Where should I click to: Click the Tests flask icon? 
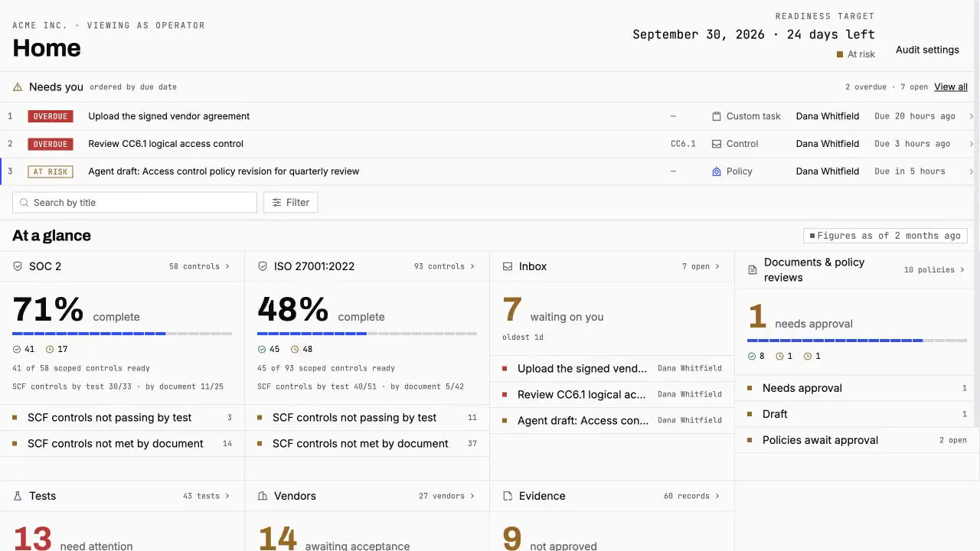click(x=18, y=496)
